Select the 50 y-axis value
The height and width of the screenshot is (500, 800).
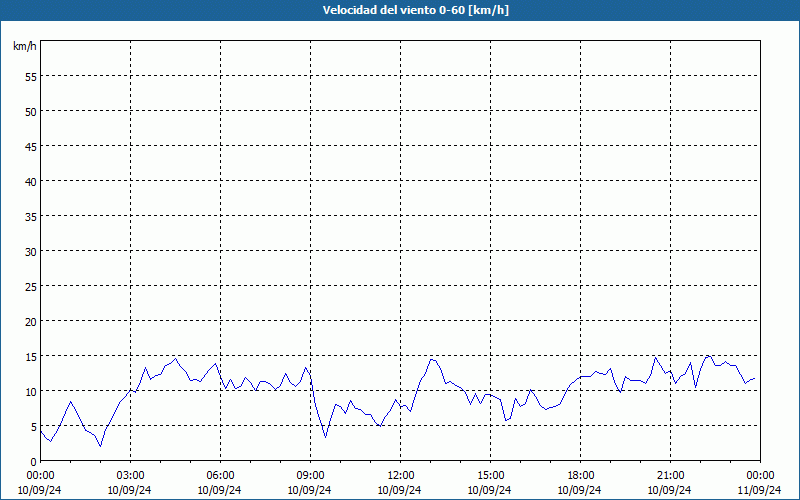[x=30, y=111]
